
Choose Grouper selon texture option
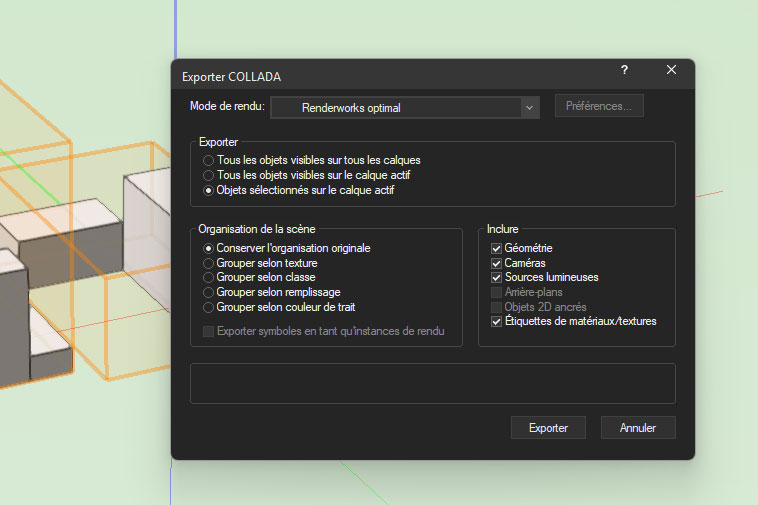208,263
